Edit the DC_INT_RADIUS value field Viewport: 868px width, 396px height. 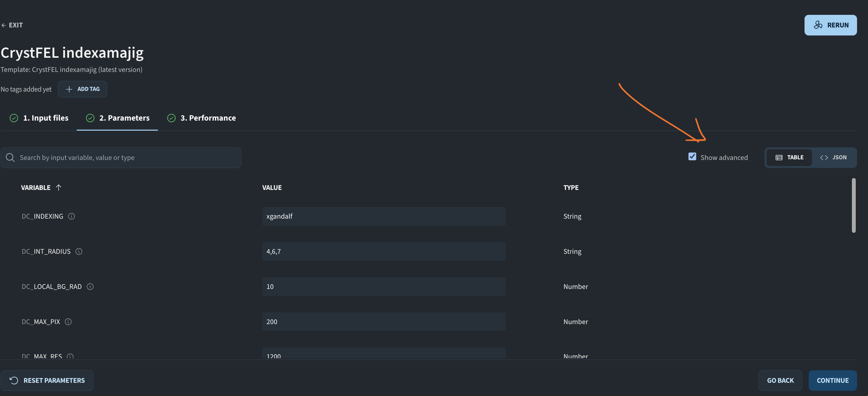pos(384,251)
